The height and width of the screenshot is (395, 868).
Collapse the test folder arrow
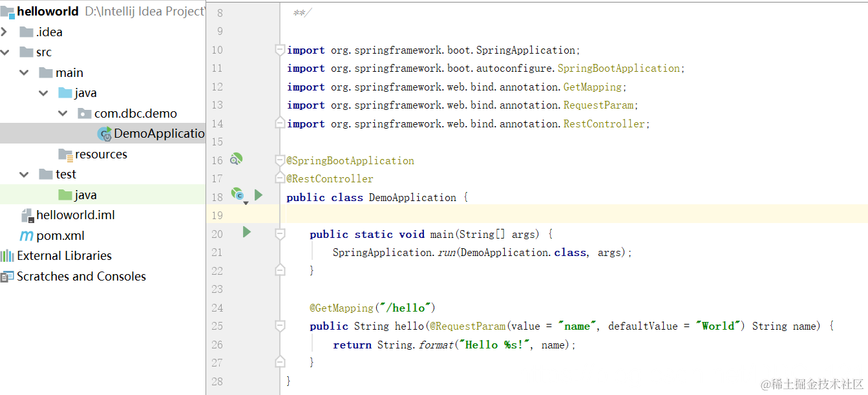point(24,174)
